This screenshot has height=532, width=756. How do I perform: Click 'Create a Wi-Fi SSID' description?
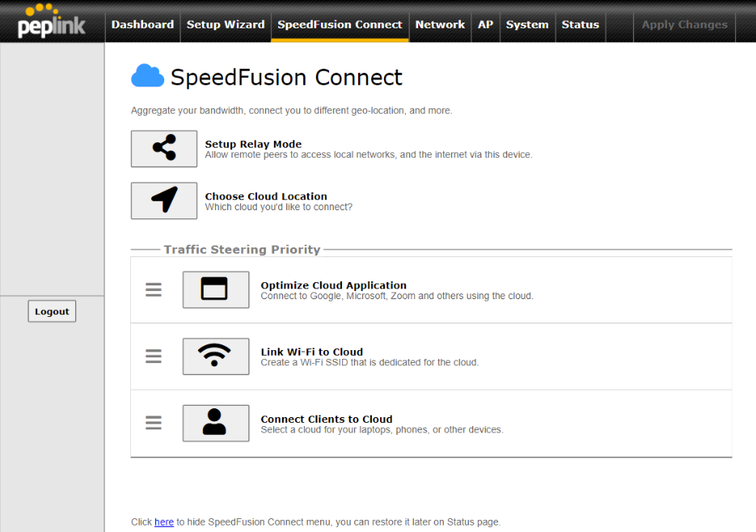click(370, 362)
